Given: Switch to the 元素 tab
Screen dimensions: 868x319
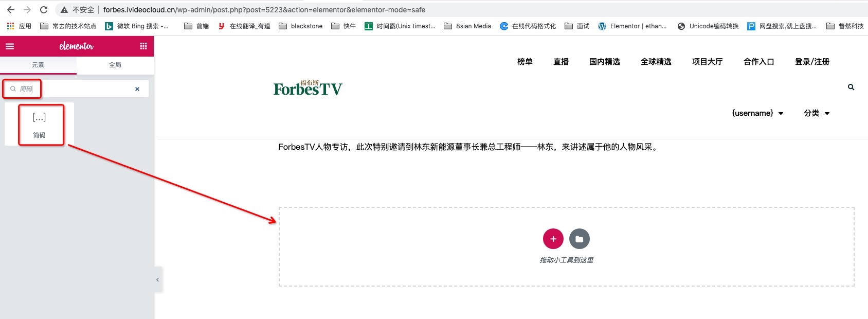Looking at the screenshot, I should pyautogui.click(x=38, y=65).
